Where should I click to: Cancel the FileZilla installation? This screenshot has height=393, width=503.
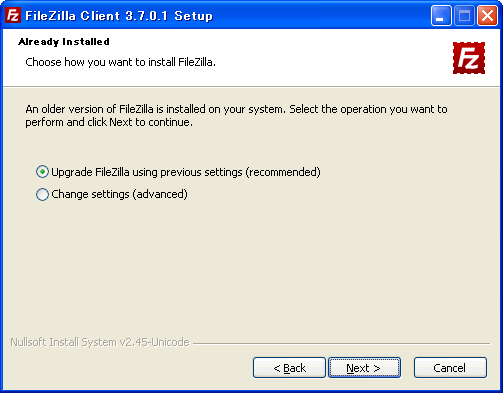click(x=450, y=368)
